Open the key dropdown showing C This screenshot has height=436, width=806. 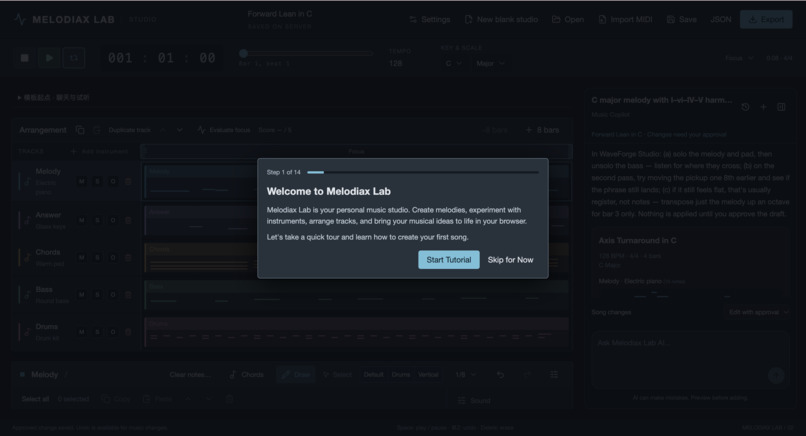tap(453, 63)
